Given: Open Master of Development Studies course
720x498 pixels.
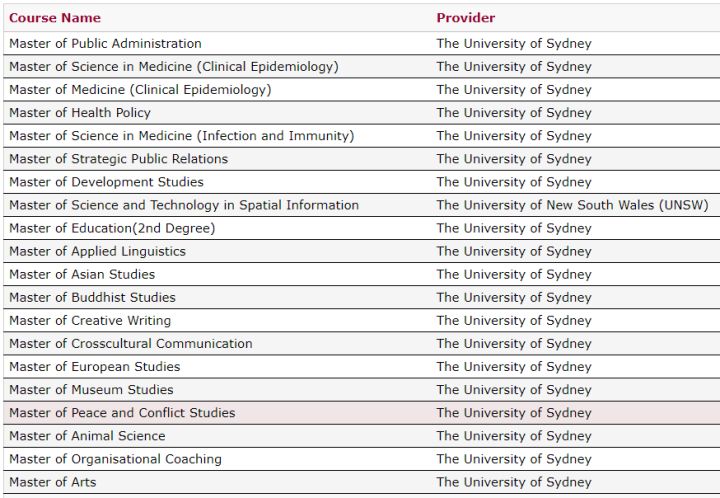Looking at the screenshot, I should pos(106,182).
